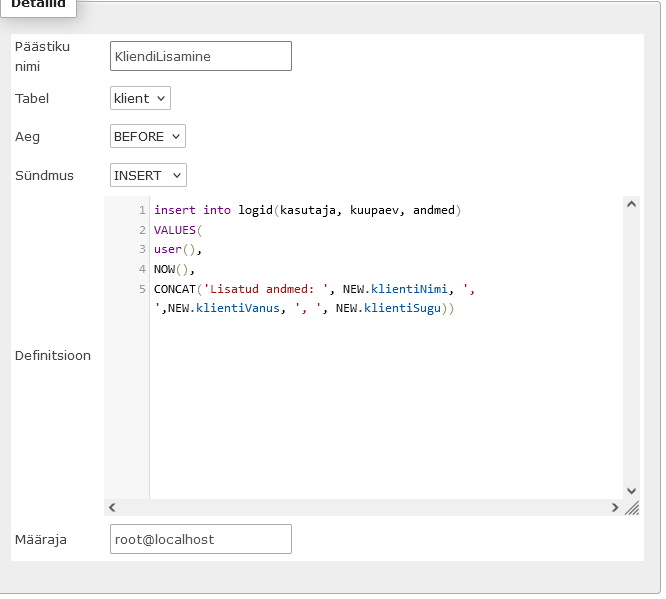The image size is (666, 599).
Task: Click the Definitsioon label
Action: pyautogui.click(x=53, y=356)
